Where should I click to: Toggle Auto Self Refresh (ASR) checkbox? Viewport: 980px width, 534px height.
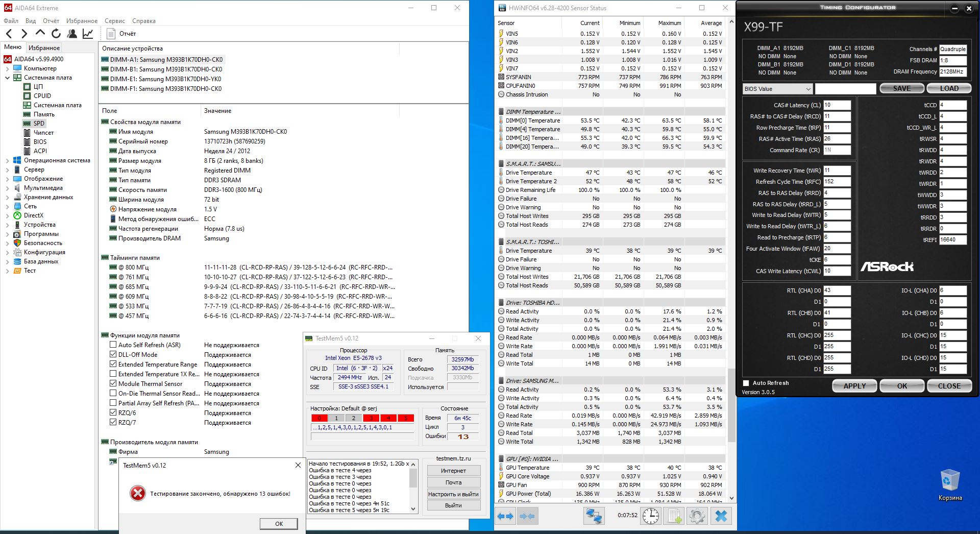coord(113,345)
